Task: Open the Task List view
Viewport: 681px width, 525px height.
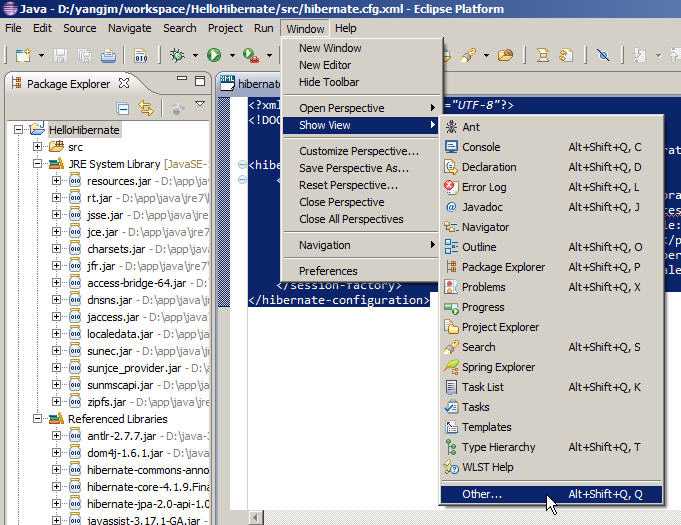Action: pos(552,387)
